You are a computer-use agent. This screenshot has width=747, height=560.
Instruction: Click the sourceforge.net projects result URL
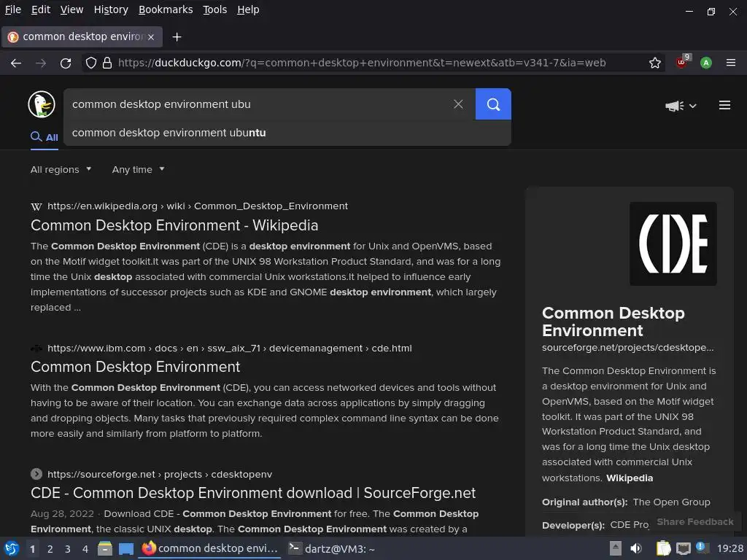coord(160,474)
